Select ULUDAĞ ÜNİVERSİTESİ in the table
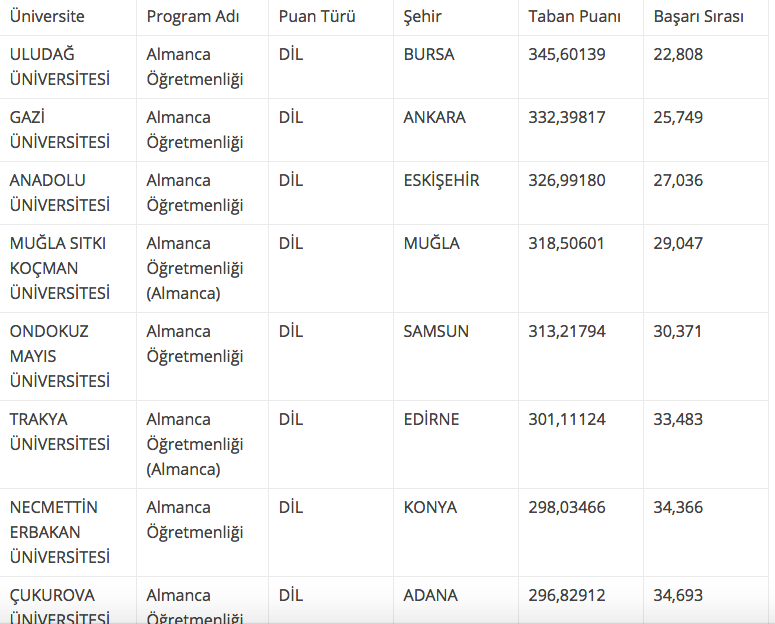 [59, 67]
